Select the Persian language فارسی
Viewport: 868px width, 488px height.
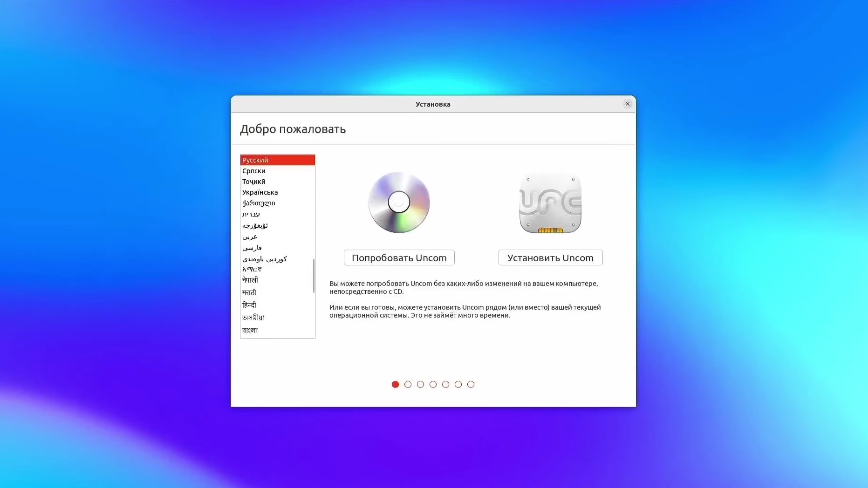click(278, 248)
